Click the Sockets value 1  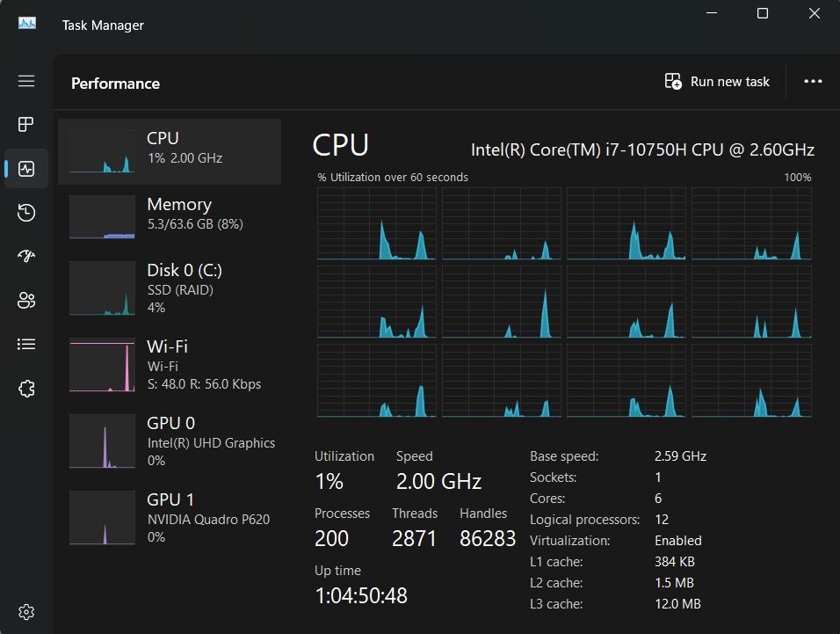coord(658,477)
